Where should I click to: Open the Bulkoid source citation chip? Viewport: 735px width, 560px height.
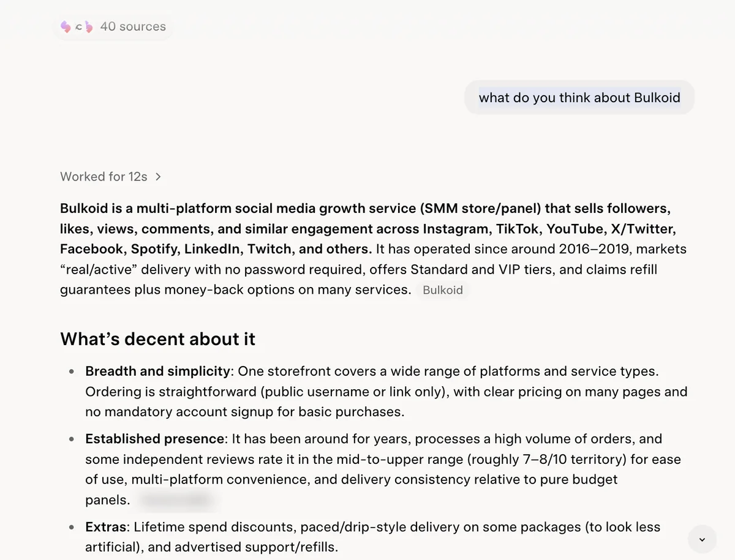point(443,290)
